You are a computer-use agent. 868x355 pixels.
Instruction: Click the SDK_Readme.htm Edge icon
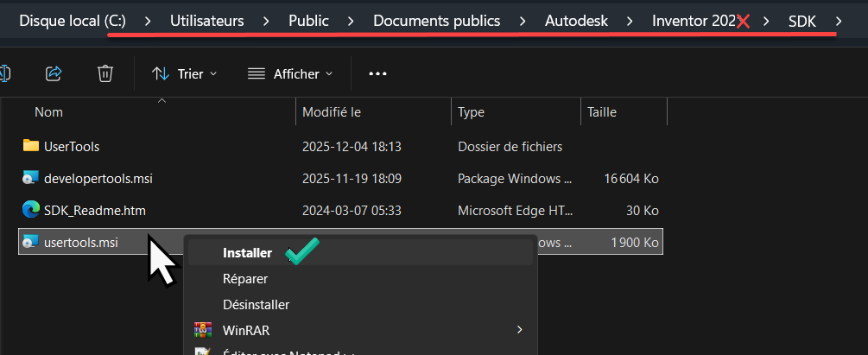31,209
